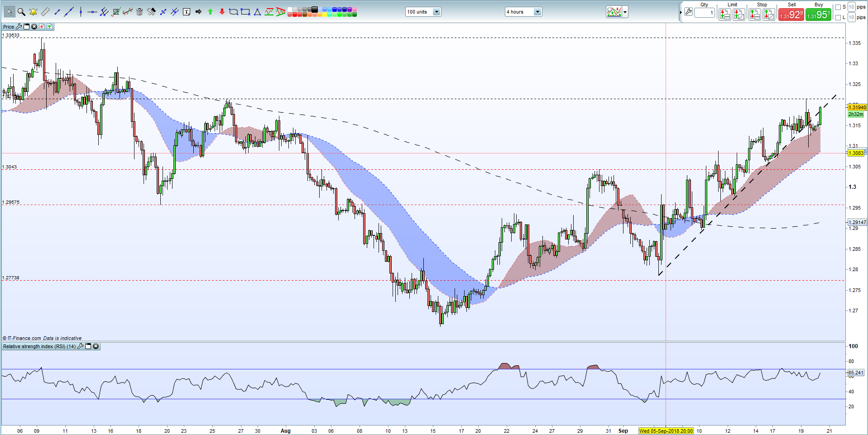Screen dimensions: 868x435
Task: Click the green Buy price button
Action: pyautogui.click(x=818, y=14)
